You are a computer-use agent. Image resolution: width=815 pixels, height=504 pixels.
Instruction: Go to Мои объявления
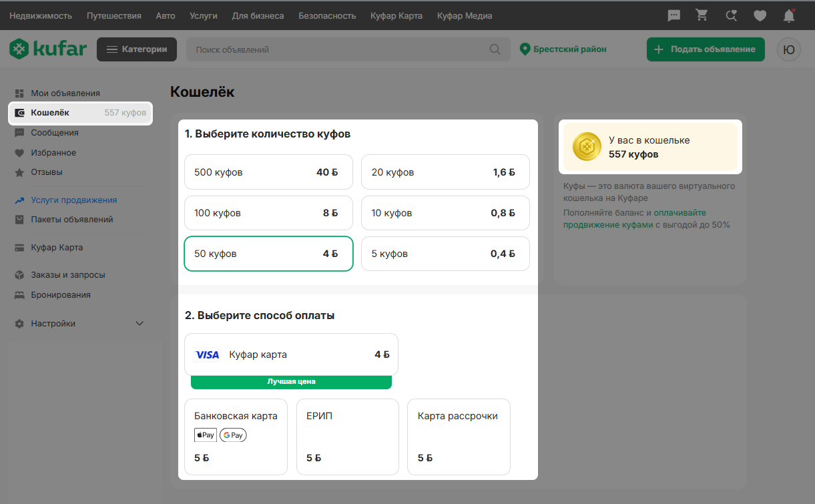click(x=65, y=93)
